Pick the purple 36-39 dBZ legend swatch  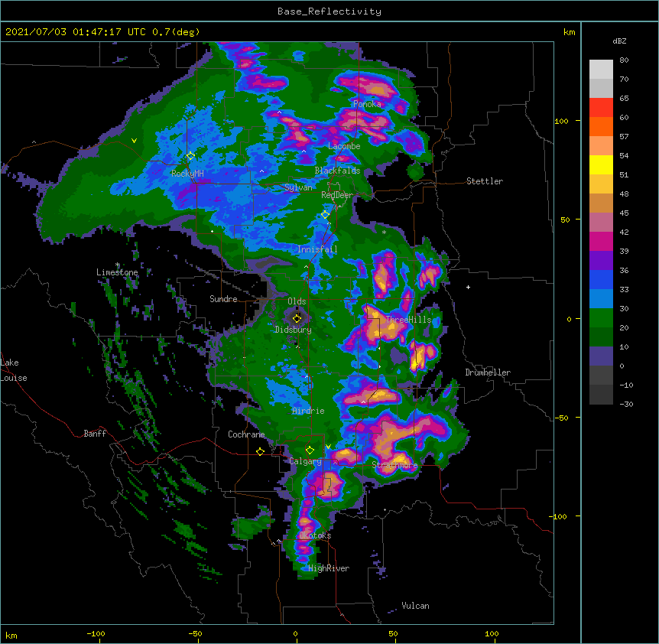pyautogui.click(x=601, y=261)
